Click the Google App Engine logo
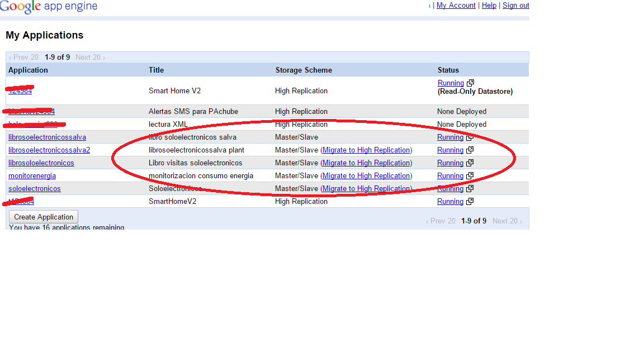644x362 pixels. click(x=49, y=7)
